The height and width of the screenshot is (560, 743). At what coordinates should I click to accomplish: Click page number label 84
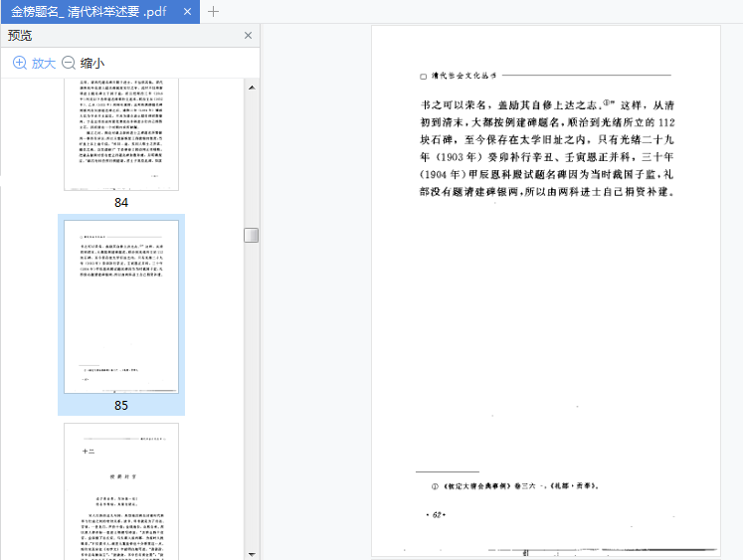121,203
